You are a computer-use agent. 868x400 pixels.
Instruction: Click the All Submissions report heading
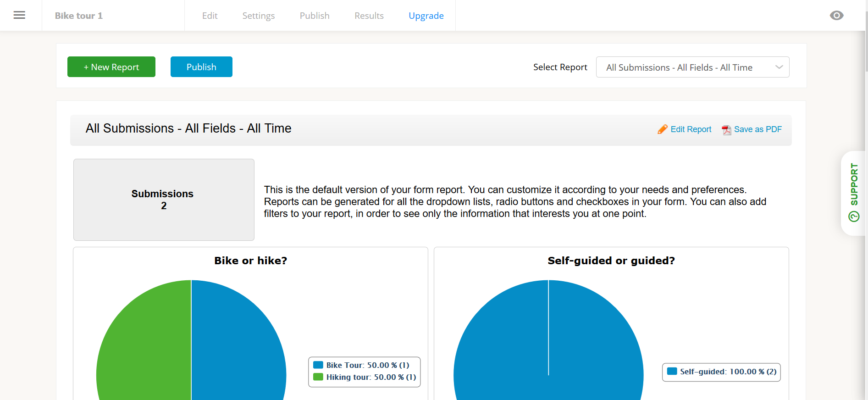[188, 128]
